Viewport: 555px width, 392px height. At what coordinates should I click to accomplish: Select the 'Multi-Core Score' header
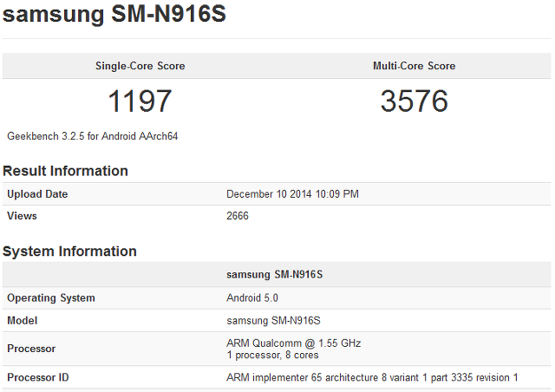coord(415,66)
